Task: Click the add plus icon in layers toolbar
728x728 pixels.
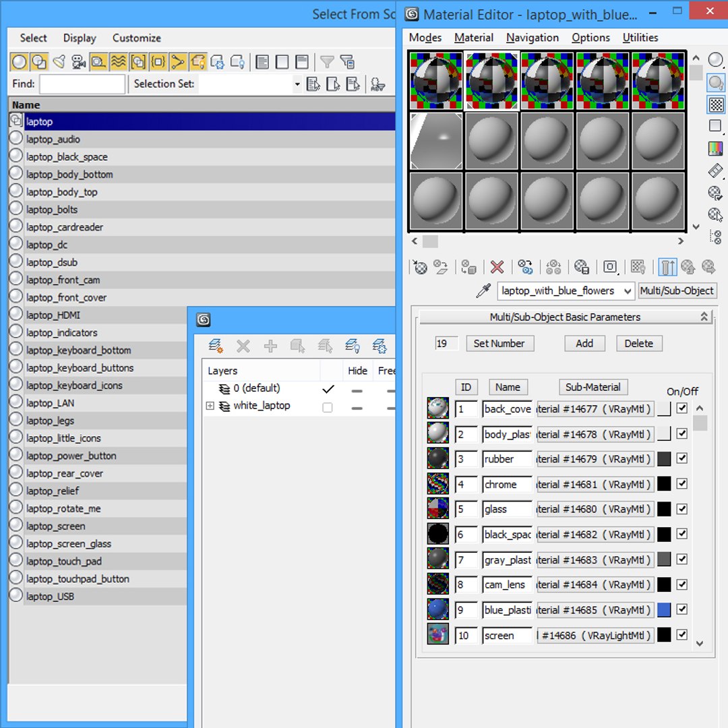Action: (x=270, y=346)
